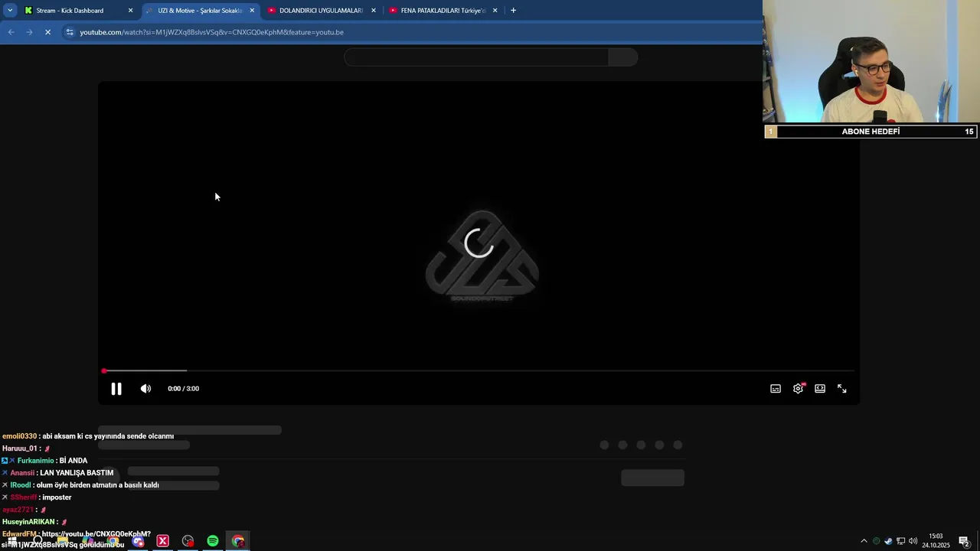Toggle subtitles in the video player
The image size is (980, 551).
(776, 389)
